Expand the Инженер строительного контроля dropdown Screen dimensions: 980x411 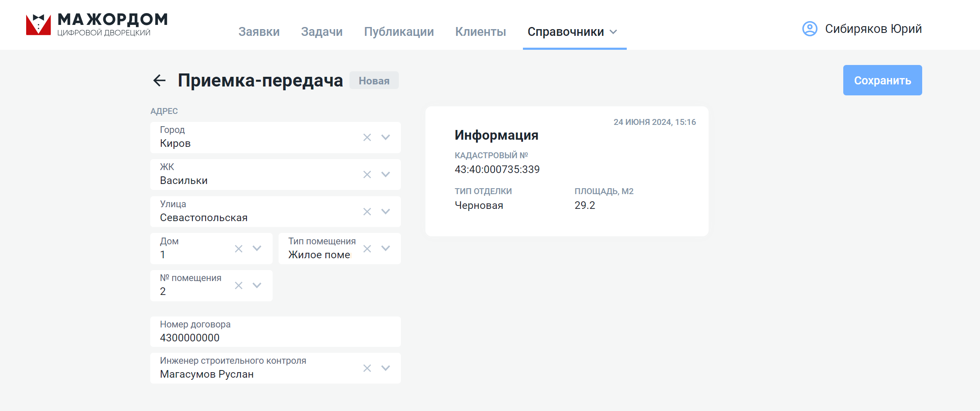[x=385, y=368]
